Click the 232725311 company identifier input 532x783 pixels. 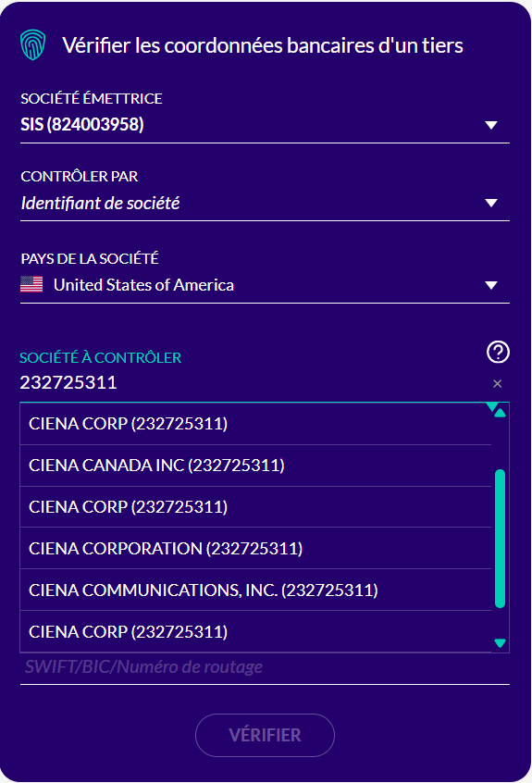click(x=254, y=383)
